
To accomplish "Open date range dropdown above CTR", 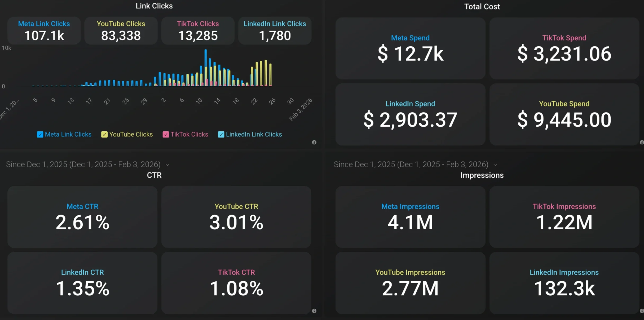I will click(x=167, y=165).
